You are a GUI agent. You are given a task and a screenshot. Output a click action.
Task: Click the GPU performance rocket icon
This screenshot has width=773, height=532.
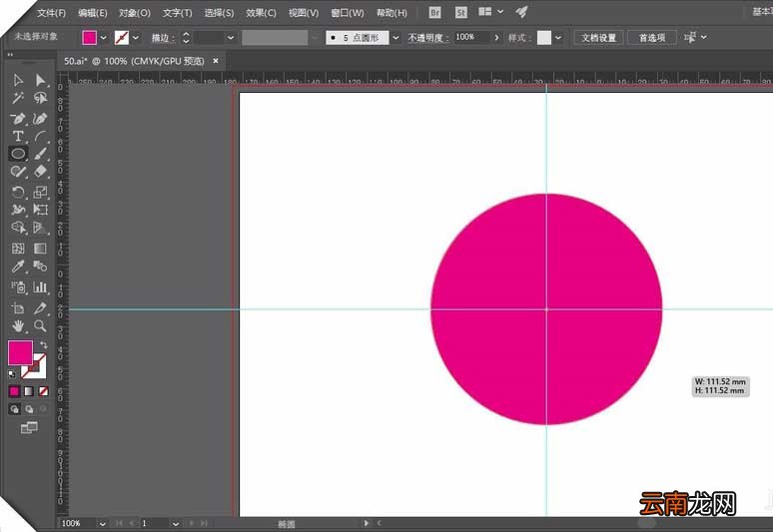coord(522,12)
